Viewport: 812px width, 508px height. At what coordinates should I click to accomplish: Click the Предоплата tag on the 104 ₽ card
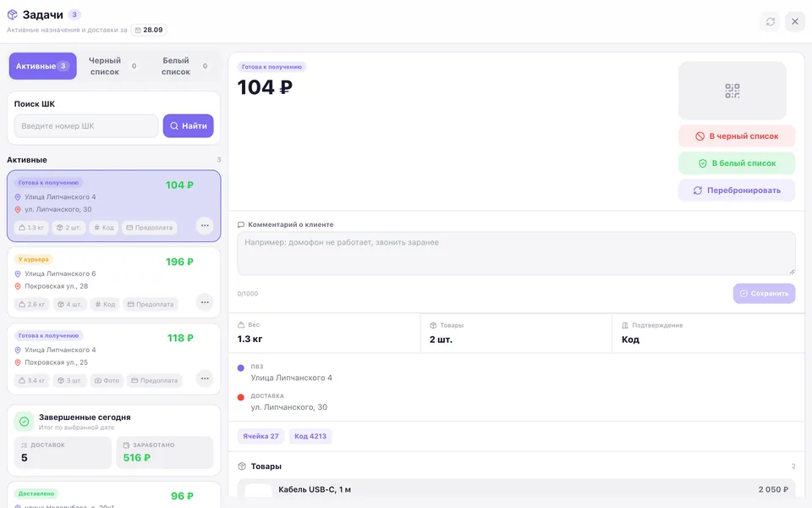[x=149, y=228]
